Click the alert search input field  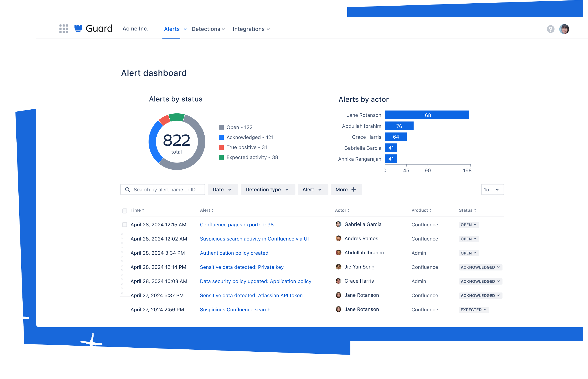click(x=163, y=189)
